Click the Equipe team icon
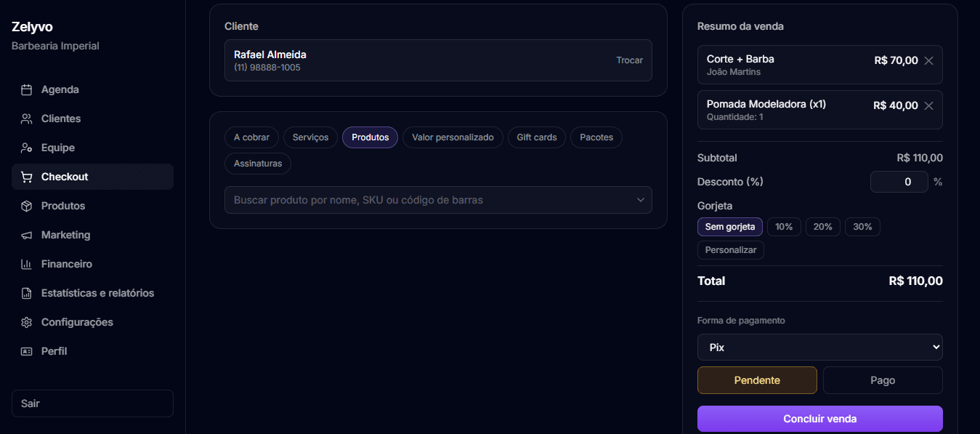 point(27,148)
